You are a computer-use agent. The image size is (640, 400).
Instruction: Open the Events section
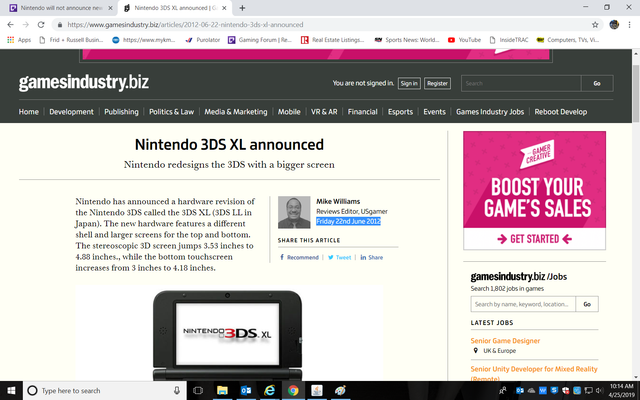434,112
